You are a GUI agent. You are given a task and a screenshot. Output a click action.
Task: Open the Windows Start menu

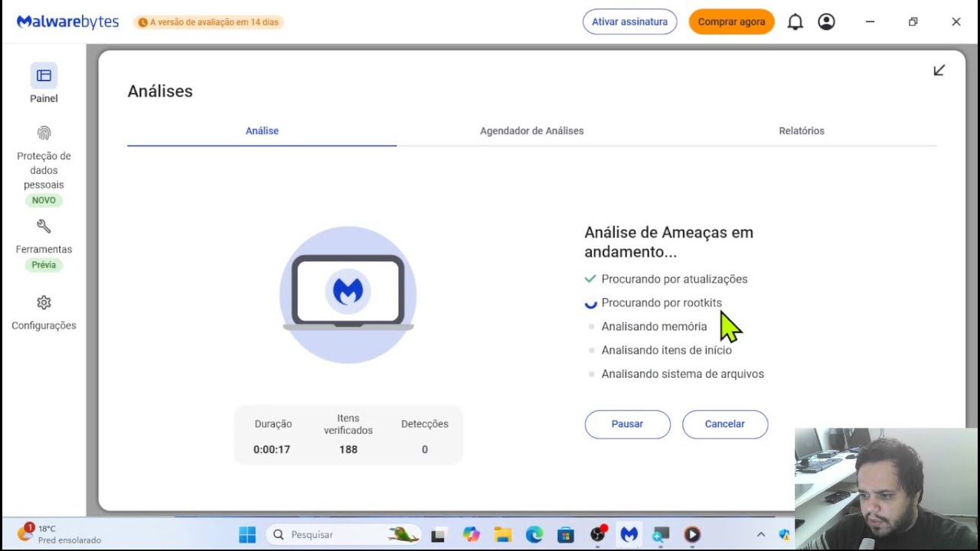pos(247,534)
